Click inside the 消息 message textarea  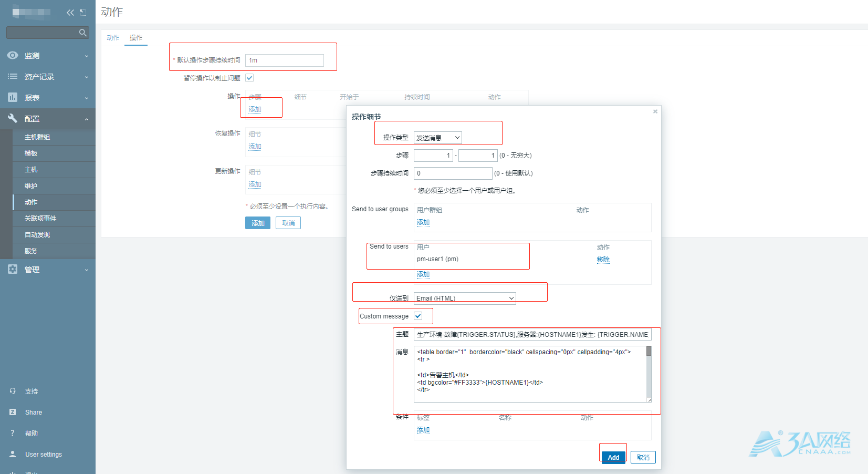pyautogui.click(x=530, y=374)
